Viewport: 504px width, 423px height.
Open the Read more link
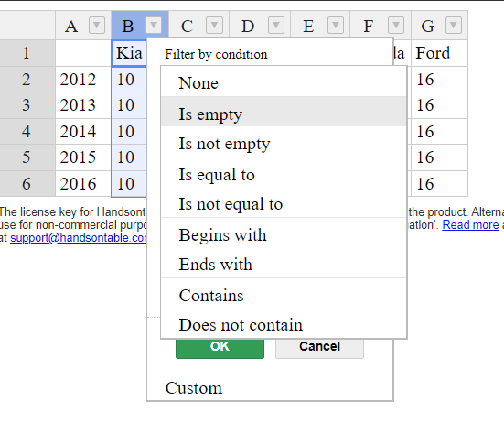point(470,225)
